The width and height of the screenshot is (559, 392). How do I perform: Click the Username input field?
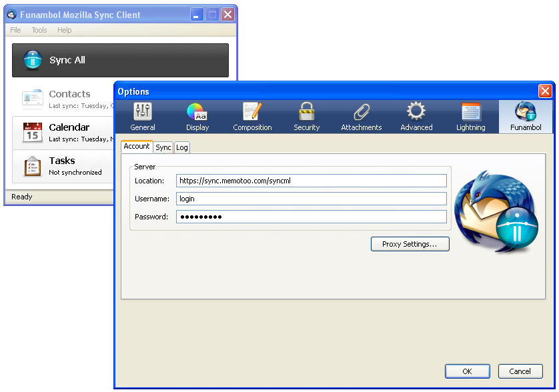[x=312, y=199]
